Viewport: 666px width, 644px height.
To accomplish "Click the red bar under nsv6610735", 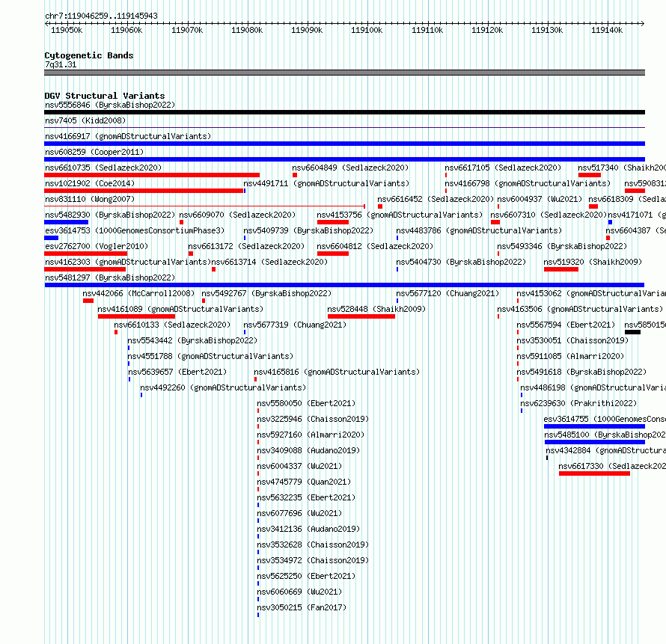I will pyautogui.click(x=152, y=175).
